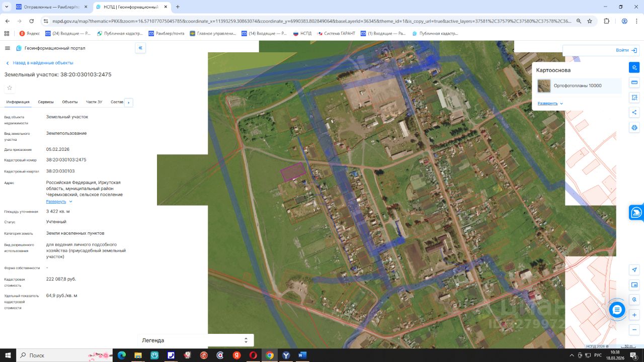Open the apps grid icon in bookmarks bar
The width and height of the screenshot is (644, 362).
tap(7, 33)
